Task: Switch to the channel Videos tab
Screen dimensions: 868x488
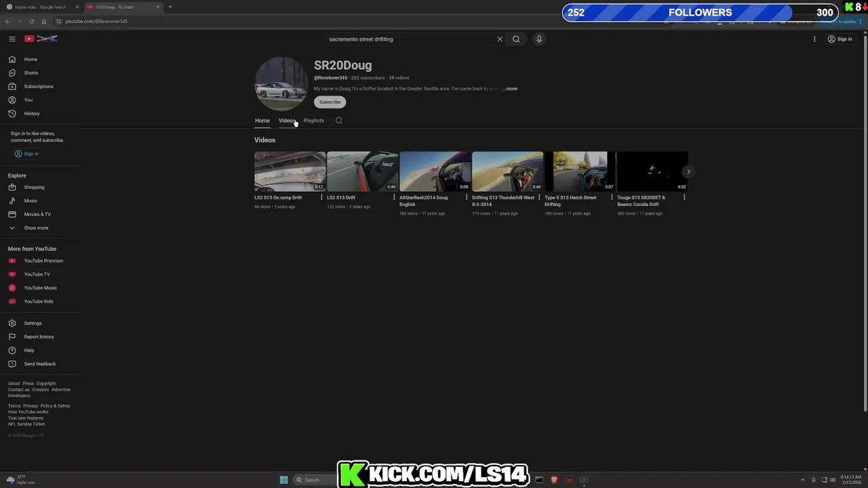Action: point(287,121)
